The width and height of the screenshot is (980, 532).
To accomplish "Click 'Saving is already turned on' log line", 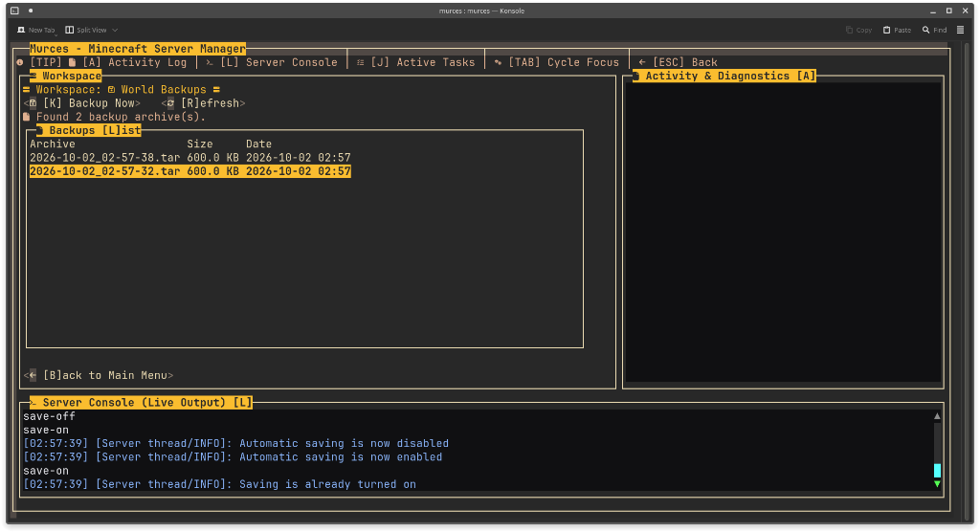I will [219, 484].
